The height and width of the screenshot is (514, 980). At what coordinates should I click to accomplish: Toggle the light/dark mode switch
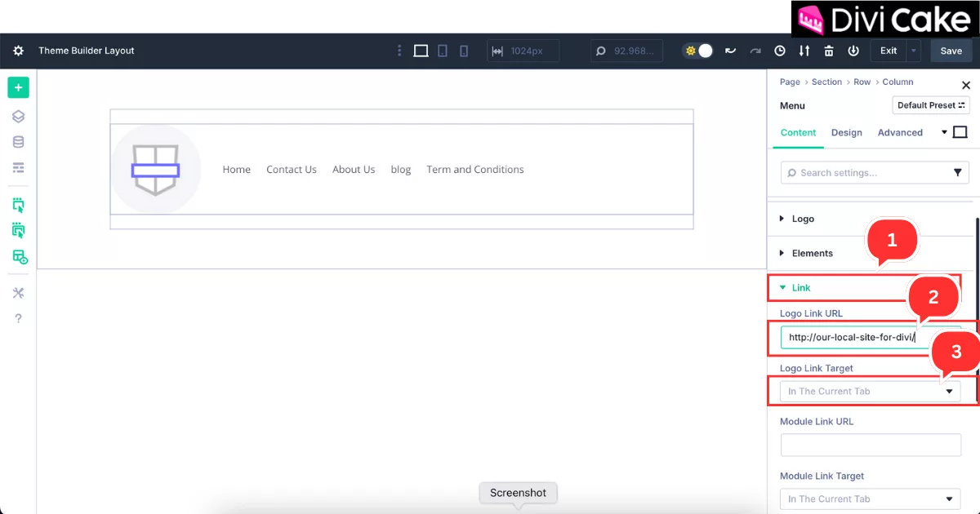(x=699, y=51)
